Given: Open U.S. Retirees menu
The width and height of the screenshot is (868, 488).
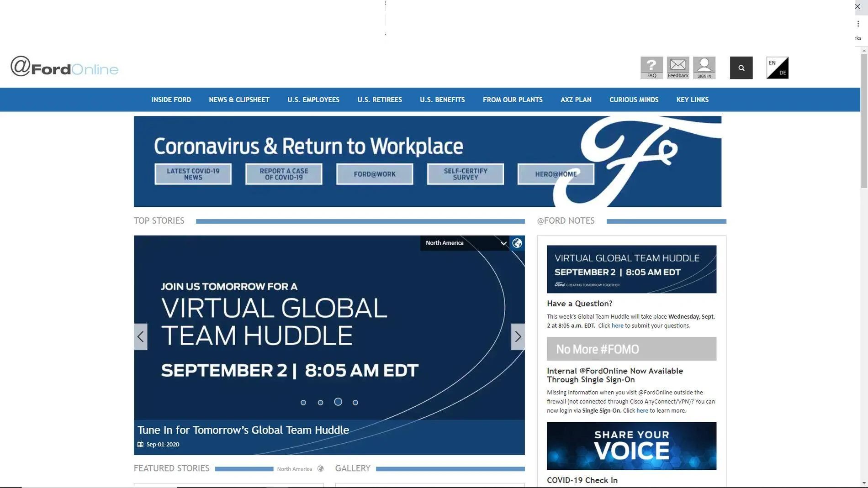Looking at the screenshot, I should pos(380,100).
